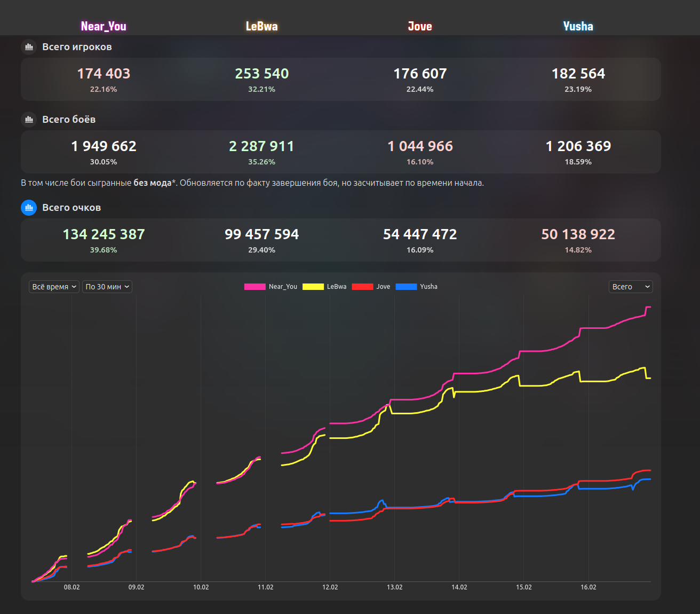The width and height of the screenshot is (700, 614).
Task: Select the blue Всего очков chart icon
Action: (x=29, y=208)
